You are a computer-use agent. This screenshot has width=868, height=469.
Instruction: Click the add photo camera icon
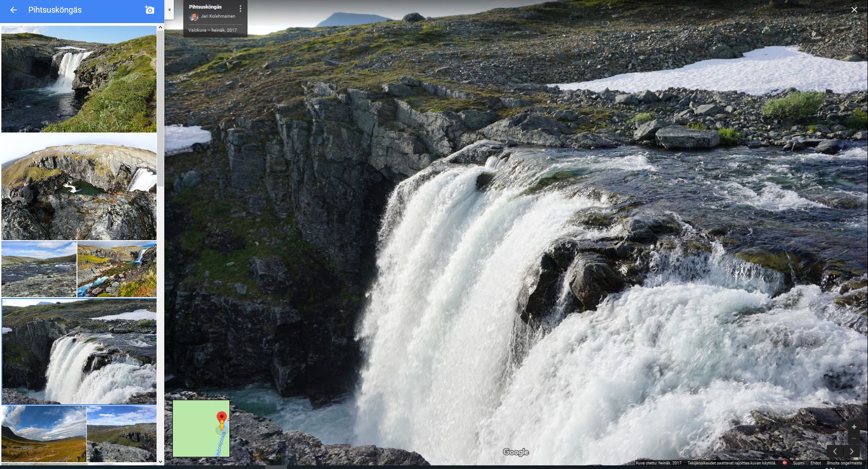coord(149,10)
